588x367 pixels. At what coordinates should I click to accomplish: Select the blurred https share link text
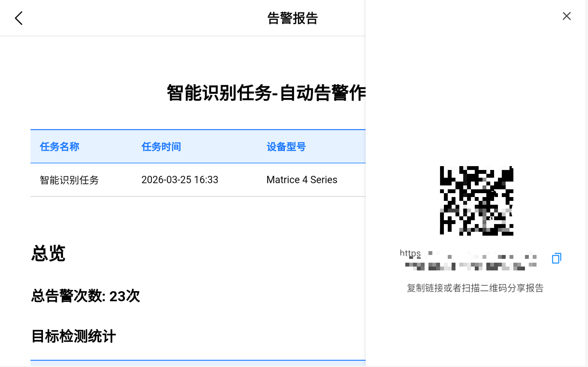(x=468, y=260)
